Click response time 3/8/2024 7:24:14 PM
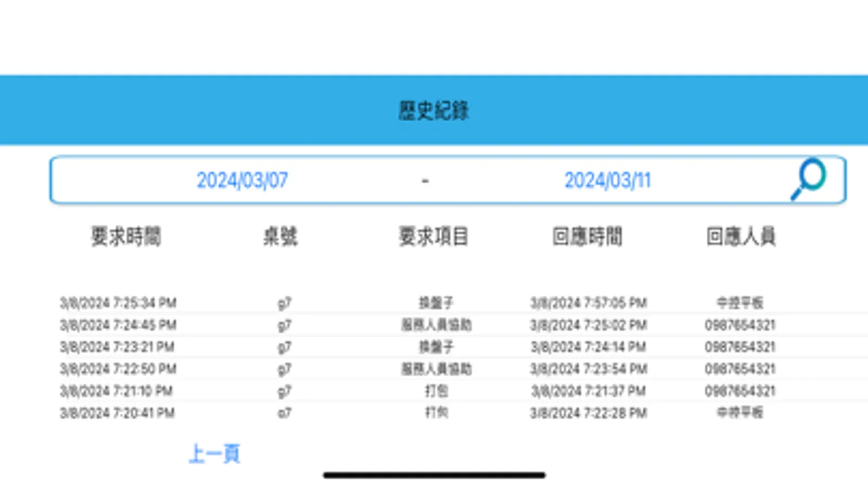868x489 pixels. pos(588,347)
